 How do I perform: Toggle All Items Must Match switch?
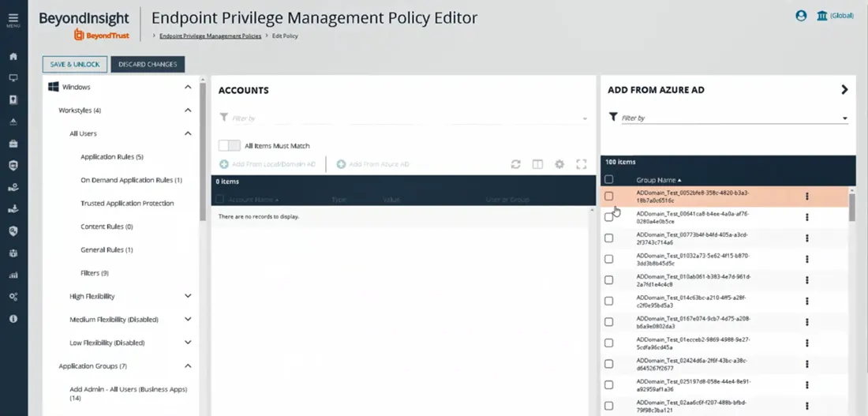229,146
